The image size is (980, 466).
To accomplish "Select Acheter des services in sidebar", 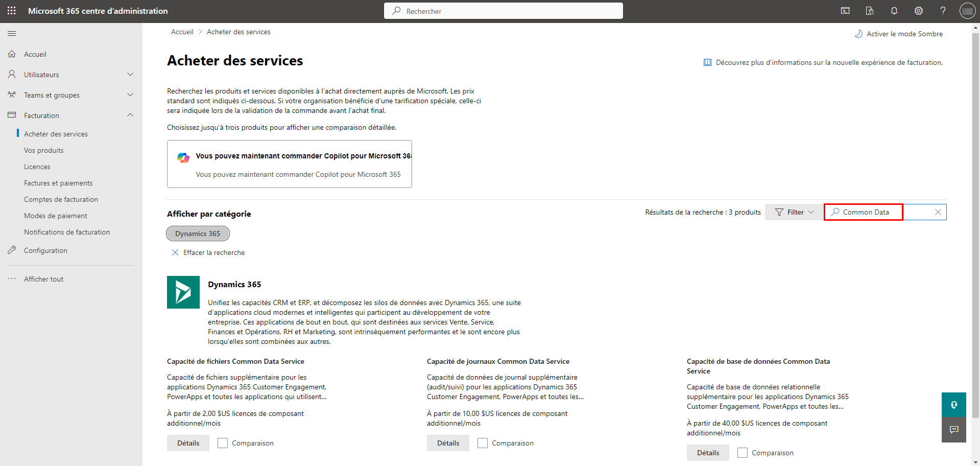I will click(x=56, y=134).
